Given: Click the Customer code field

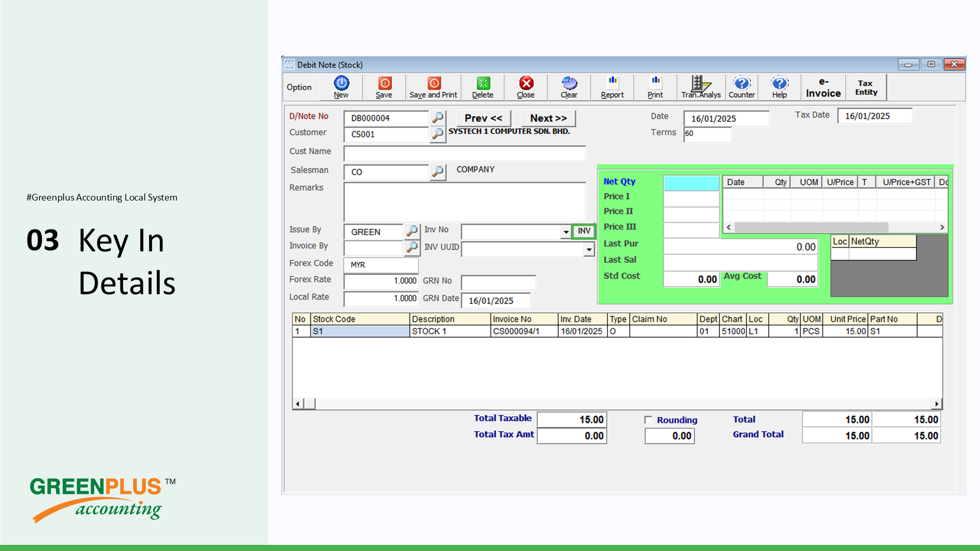Looking at the screenshot, I should pyautogui.click(x=386, y=135).
